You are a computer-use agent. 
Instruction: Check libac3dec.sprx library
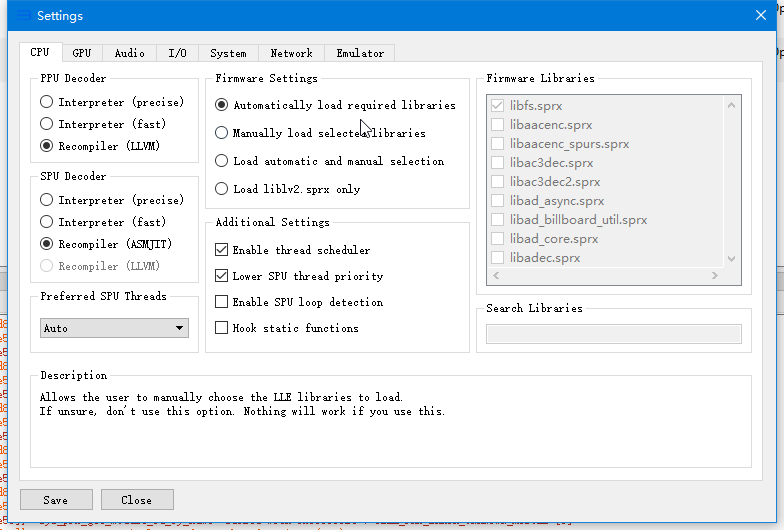click(x=498, y=162)
